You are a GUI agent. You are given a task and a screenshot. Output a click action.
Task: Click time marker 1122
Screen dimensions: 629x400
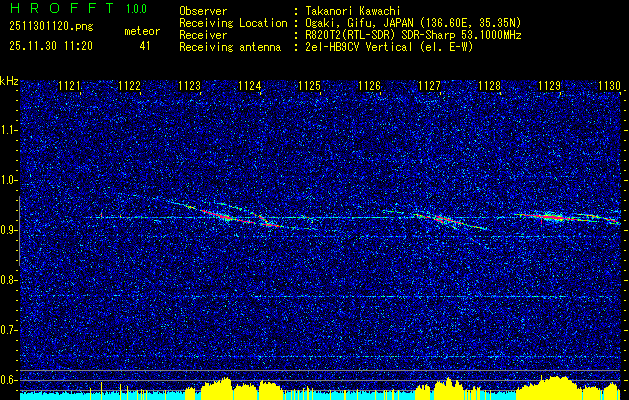coord(130,86)
